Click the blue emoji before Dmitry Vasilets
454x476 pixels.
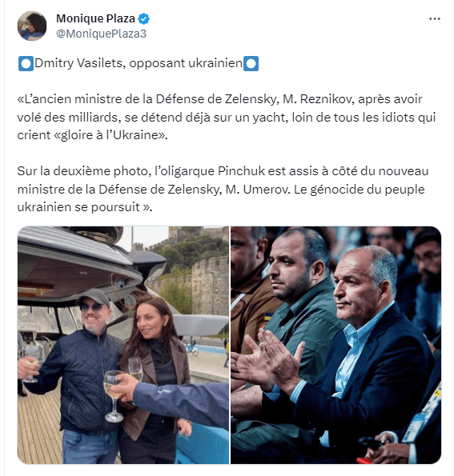[x=26, y=64]
